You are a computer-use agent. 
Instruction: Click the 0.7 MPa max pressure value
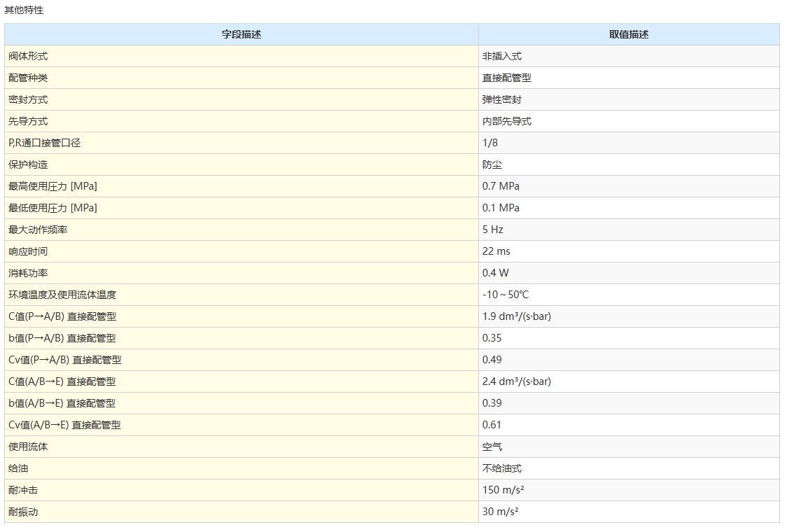(501, 186)
